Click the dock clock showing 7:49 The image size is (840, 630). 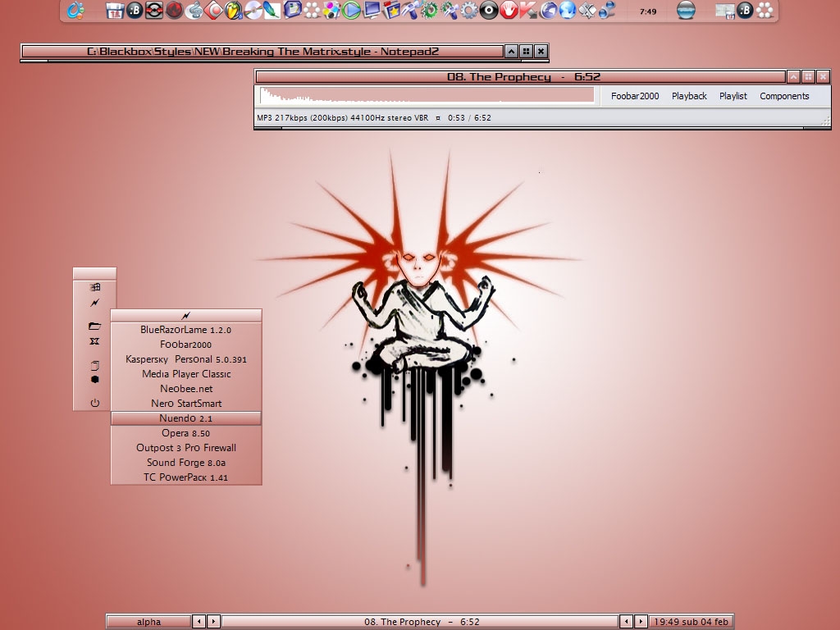(x=648, y=11)
